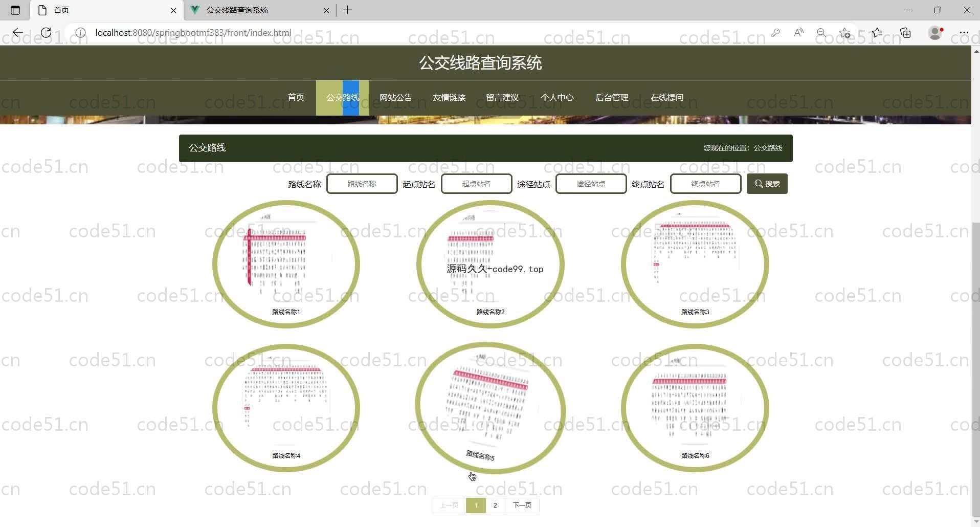Select page 1 in pagination

476,506
